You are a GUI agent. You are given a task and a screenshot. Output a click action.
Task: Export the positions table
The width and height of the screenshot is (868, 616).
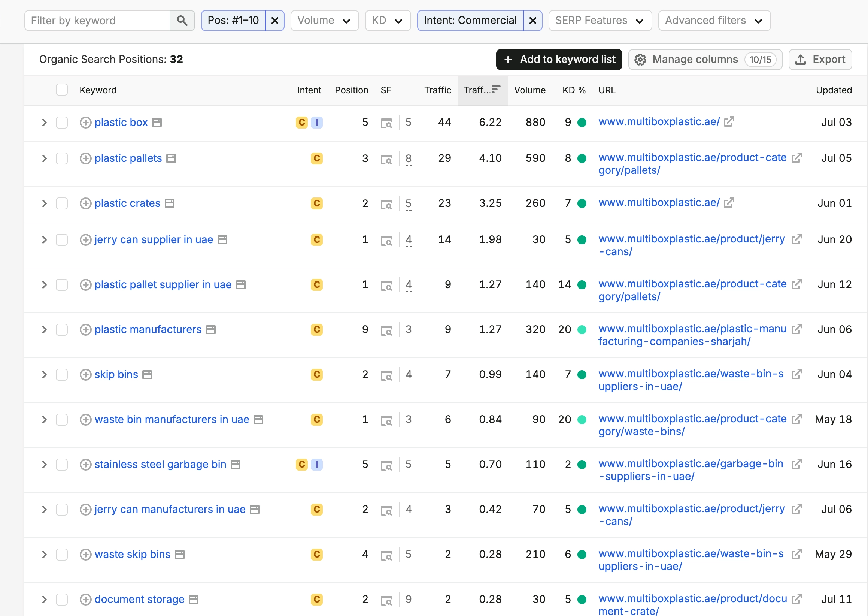pos(820,60)
